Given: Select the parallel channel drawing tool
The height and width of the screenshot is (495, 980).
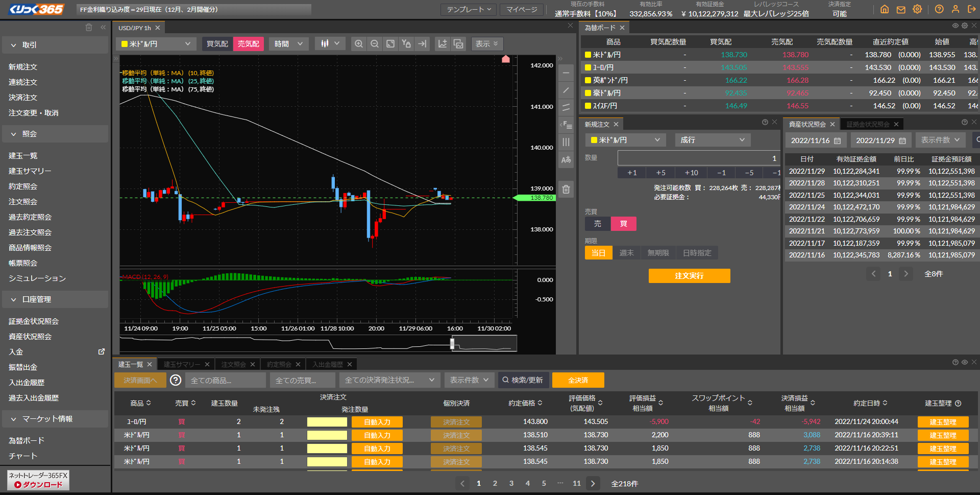Looking at the screenshot, I should click(566, 107).
